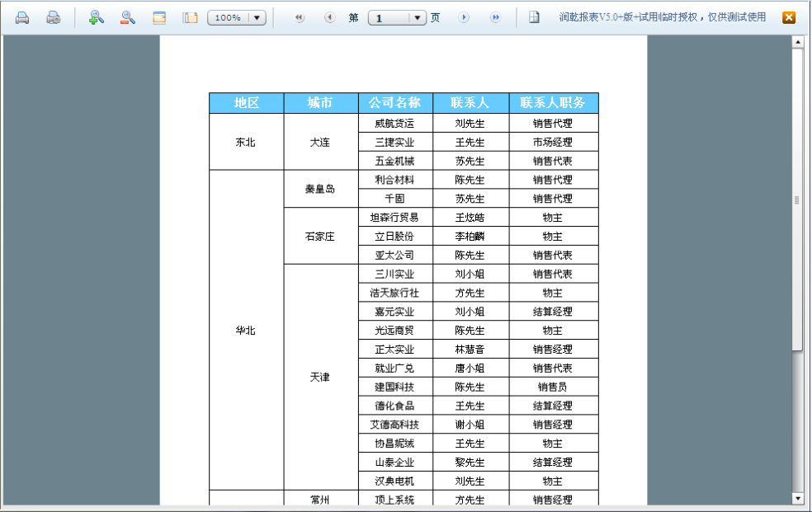Click company cell 五金机械
812x512 pixels.
[395, 161]
